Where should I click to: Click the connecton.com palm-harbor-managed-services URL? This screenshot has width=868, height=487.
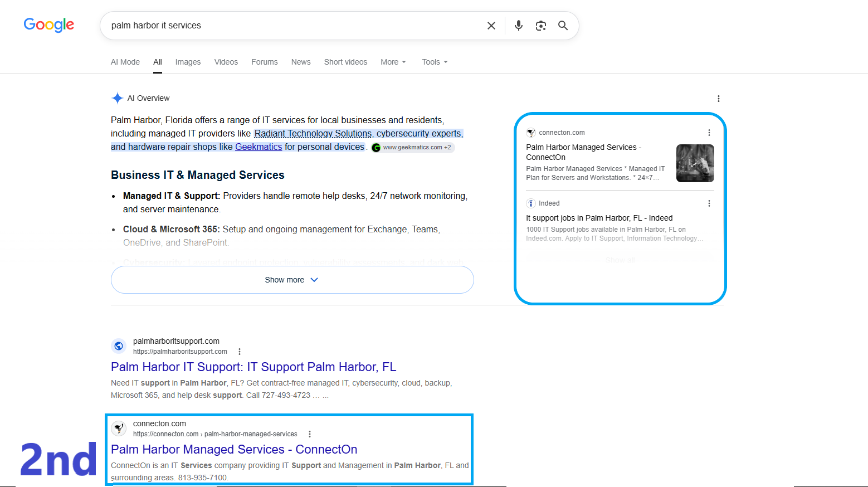(x=215, y=434)
